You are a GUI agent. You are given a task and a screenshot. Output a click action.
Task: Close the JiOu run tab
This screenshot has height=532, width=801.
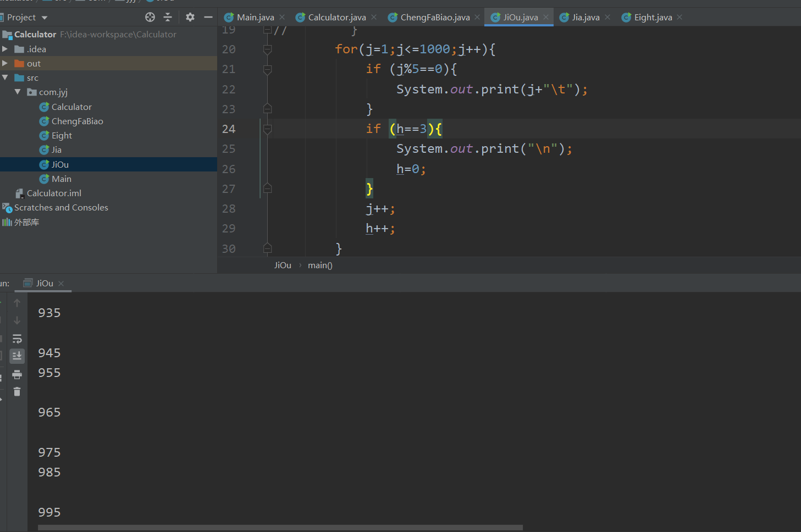point(61,284)
